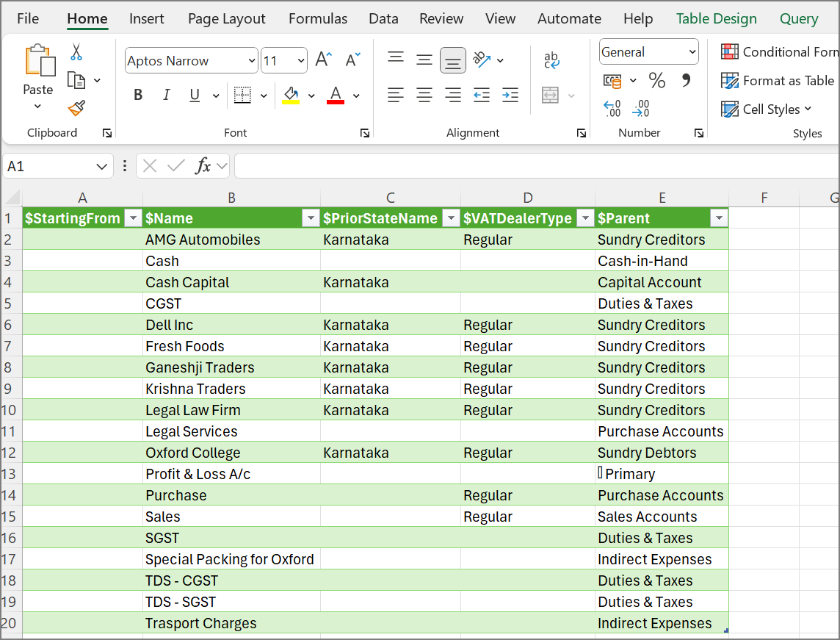The width and height of the screenshot is (840, 640).
Task: Click Format as Table
Action: point(778,81)
